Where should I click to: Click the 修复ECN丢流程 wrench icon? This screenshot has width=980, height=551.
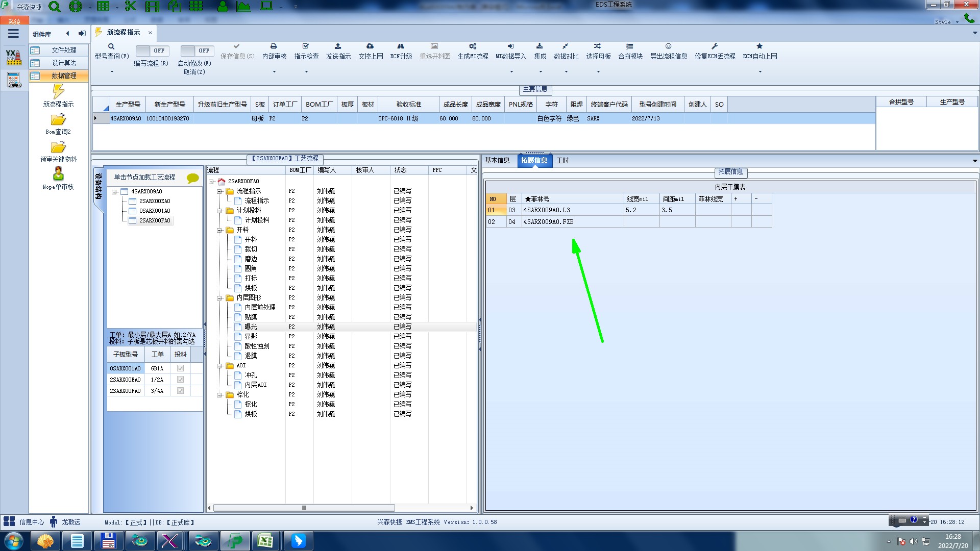[x=715, y=46]
